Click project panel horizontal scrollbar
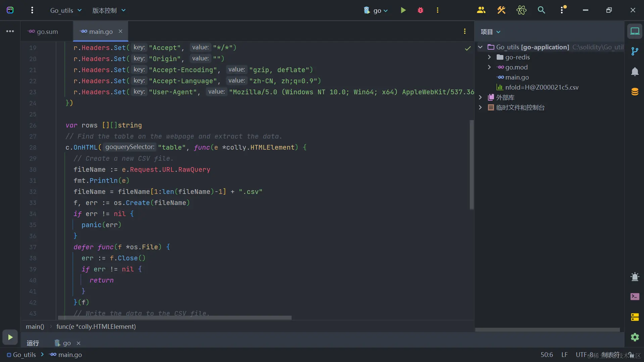Screen dimensions: 644x362 pos(547,330)
